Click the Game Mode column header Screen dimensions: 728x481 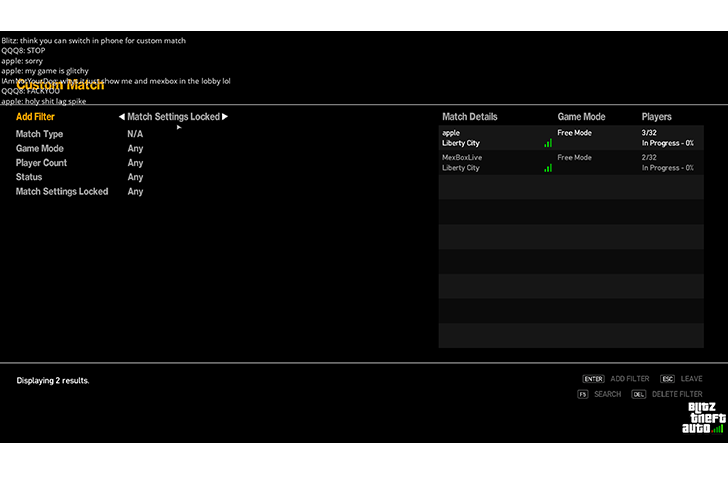(x=581, y=117)
